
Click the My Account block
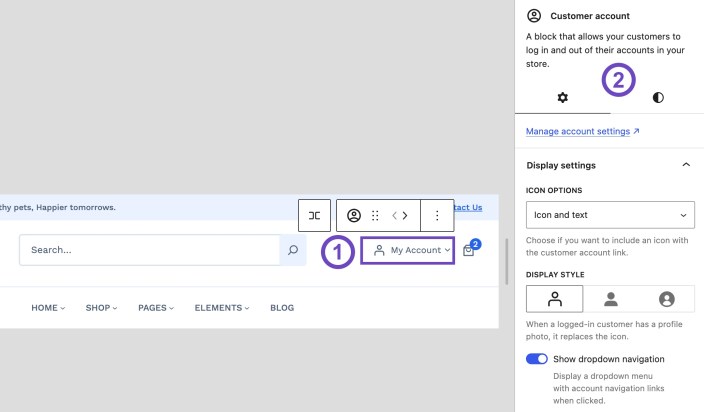tap(408, 250)
